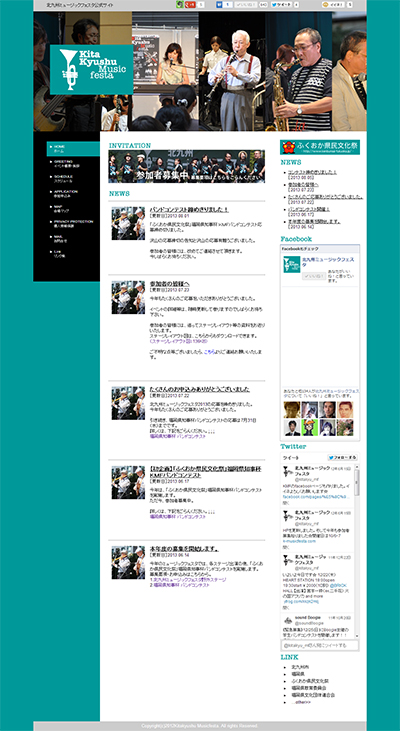Click the green Evernote clip icon
This screenshot has width=400, height=731.
click(x=179, y=5)
